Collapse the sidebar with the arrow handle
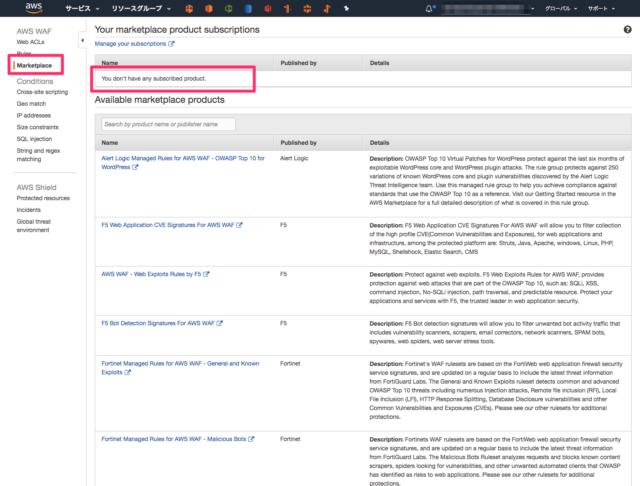This screenshot has width=640, height=486. (82, 40)
